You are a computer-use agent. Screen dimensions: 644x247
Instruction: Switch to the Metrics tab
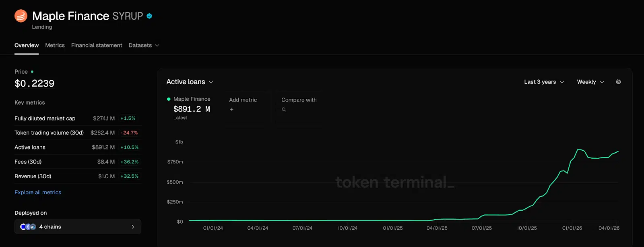pyautogui.click(x=55, y=46)
